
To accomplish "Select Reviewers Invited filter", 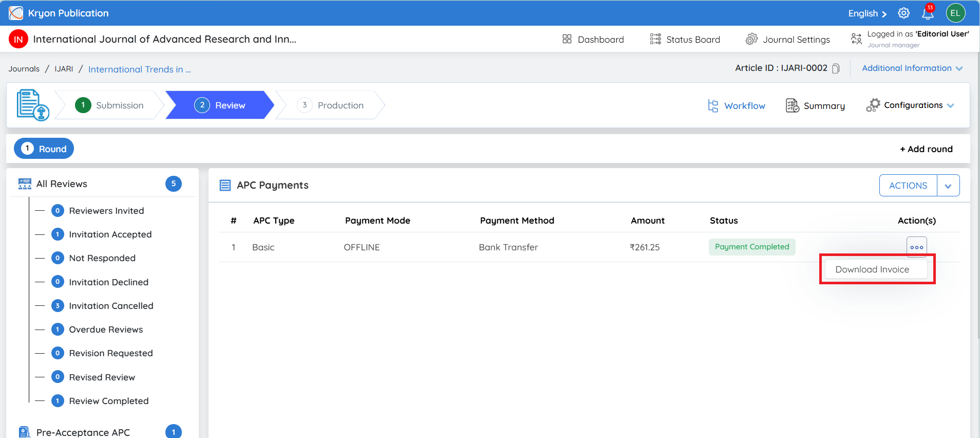I will (106, 211).
